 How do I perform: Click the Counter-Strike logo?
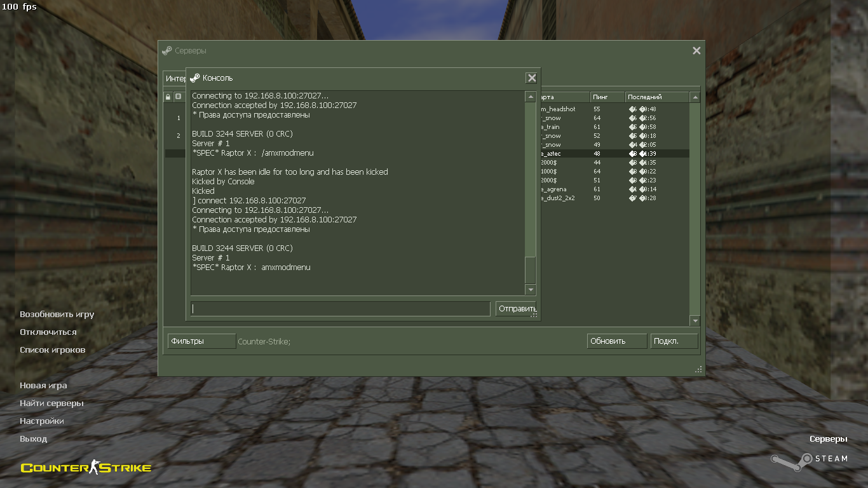[x=86, y=468]
